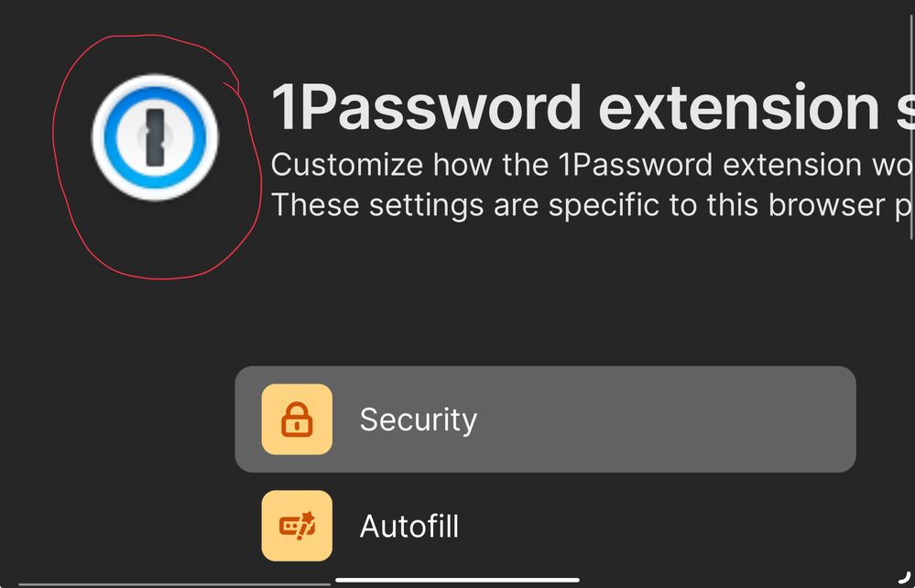Click the word "1Password" in the heading
The width and height of the screenshot is (915, 588).
click(x=427, y=107)
